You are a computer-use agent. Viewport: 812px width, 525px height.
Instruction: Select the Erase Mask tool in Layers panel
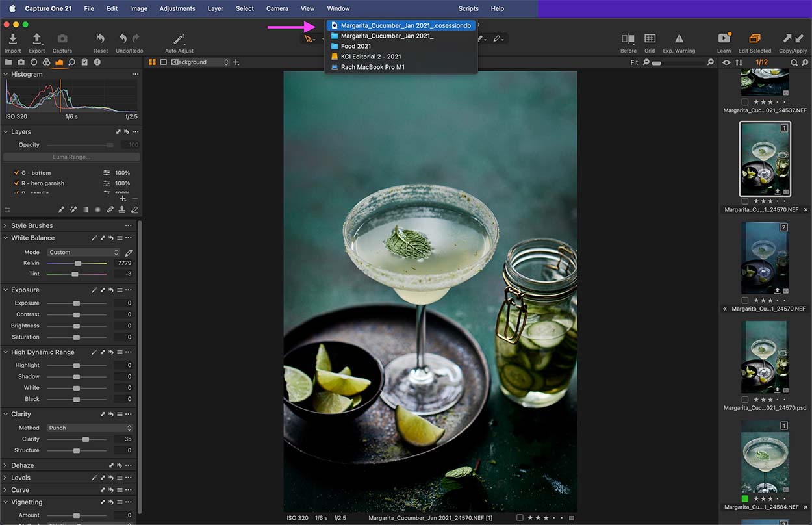point(134,209)
